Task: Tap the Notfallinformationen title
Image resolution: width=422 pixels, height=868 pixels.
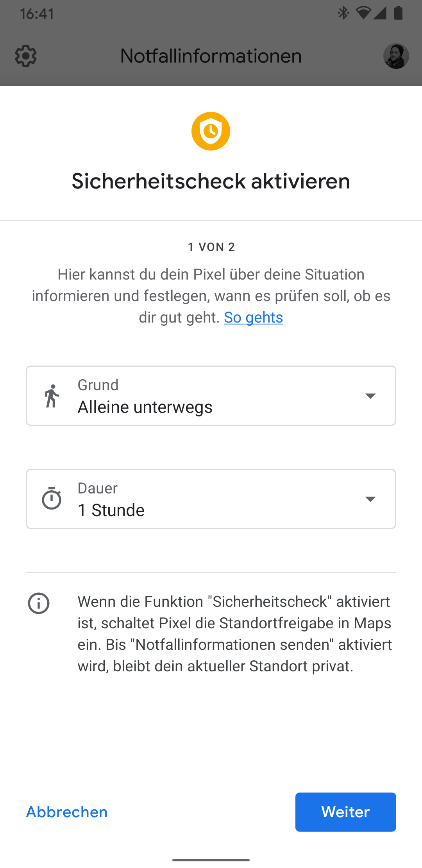Action: (x=211, y=56)
